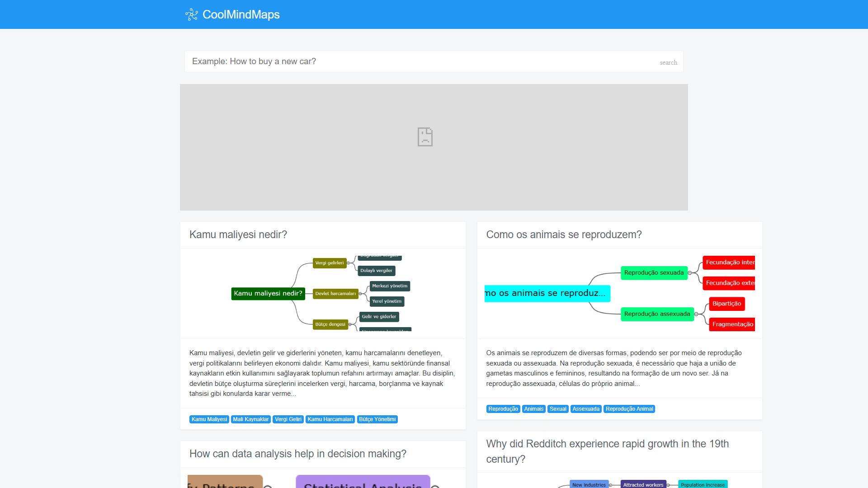Open 'Kamu maliyesi nedir?' card title
Viewport: 868px width, 488px height.
(238, 235)
